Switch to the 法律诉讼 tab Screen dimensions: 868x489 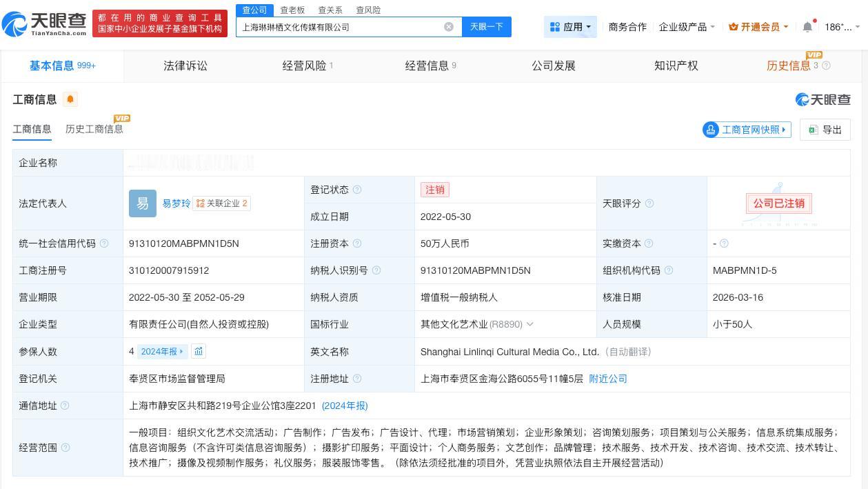[185, 66]
